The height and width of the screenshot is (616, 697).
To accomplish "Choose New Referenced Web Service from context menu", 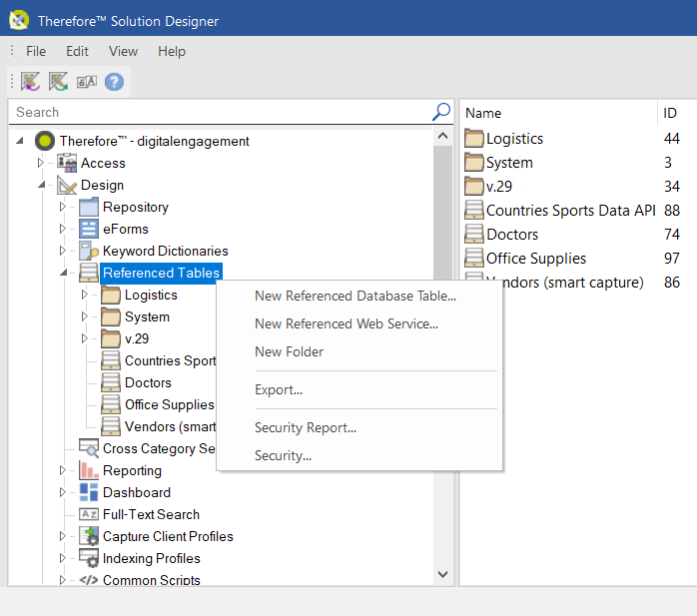I will (359, 323).
